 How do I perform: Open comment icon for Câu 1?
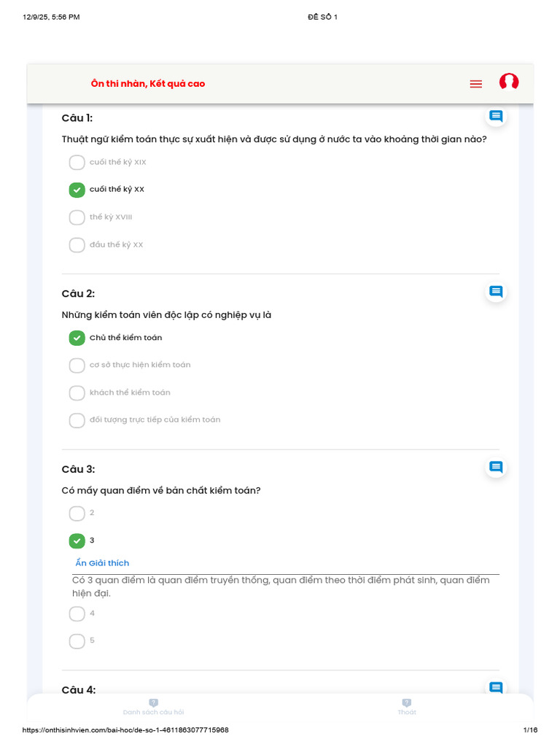[496, 116]
